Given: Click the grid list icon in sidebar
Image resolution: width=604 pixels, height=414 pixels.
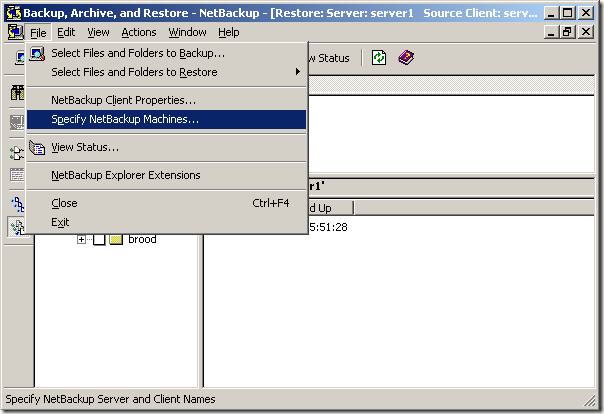Looking at the screenshot, I should click(17, 175).
